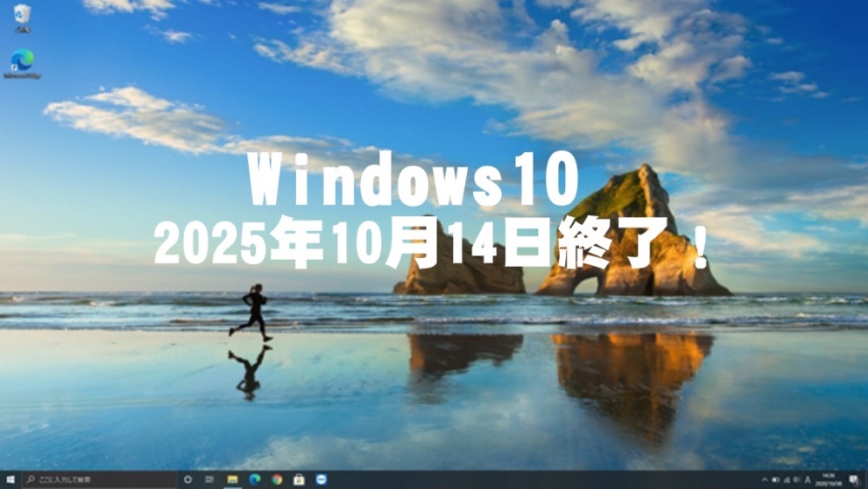Viewport: 868px width, 489px height.
Task: Launch Google Chrome from the taskbar
Action: (277, 479)
